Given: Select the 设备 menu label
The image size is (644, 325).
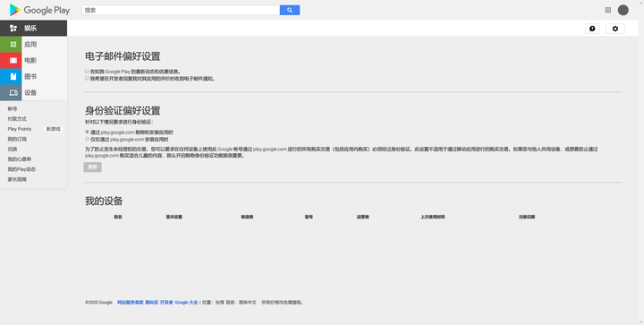Looking at the screenshot, I should coord(30,92).
